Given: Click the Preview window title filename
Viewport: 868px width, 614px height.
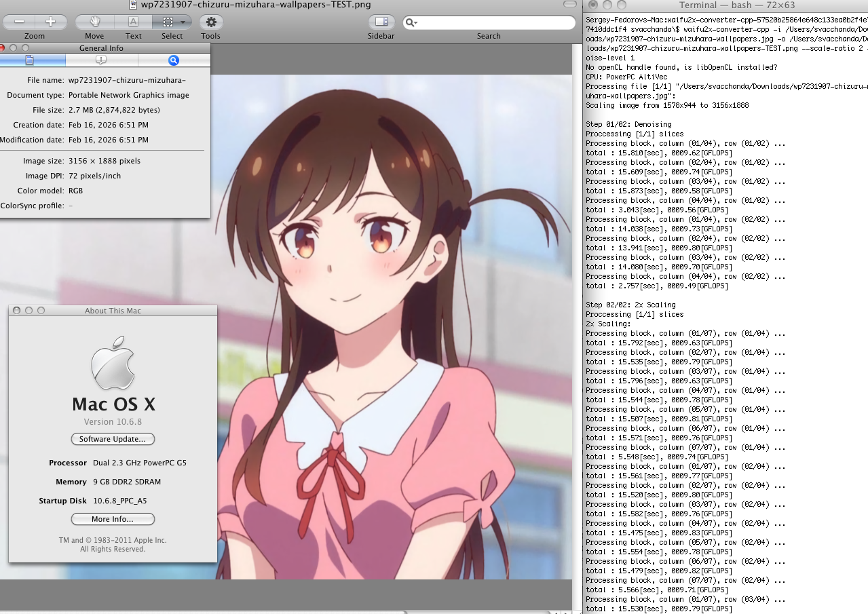Looking at the screenshot, I should click(x=257, y=4).
